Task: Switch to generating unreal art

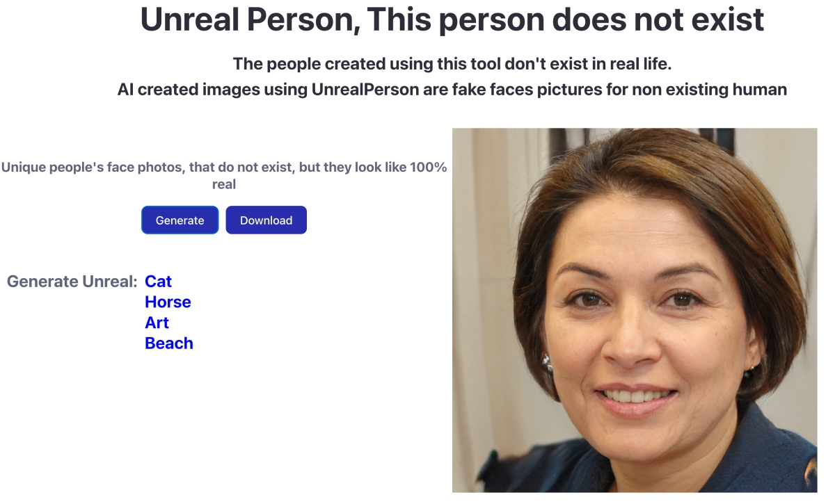Action: point(157,323)
